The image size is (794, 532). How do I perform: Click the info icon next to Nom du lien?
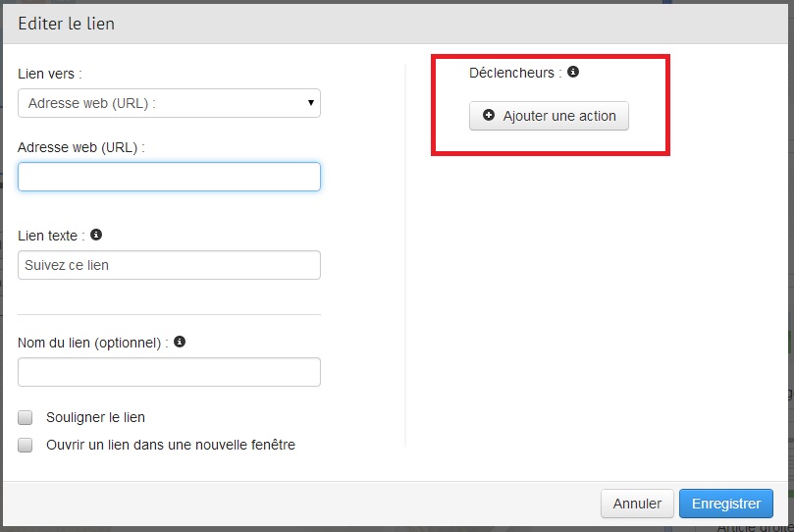(180, 343)
